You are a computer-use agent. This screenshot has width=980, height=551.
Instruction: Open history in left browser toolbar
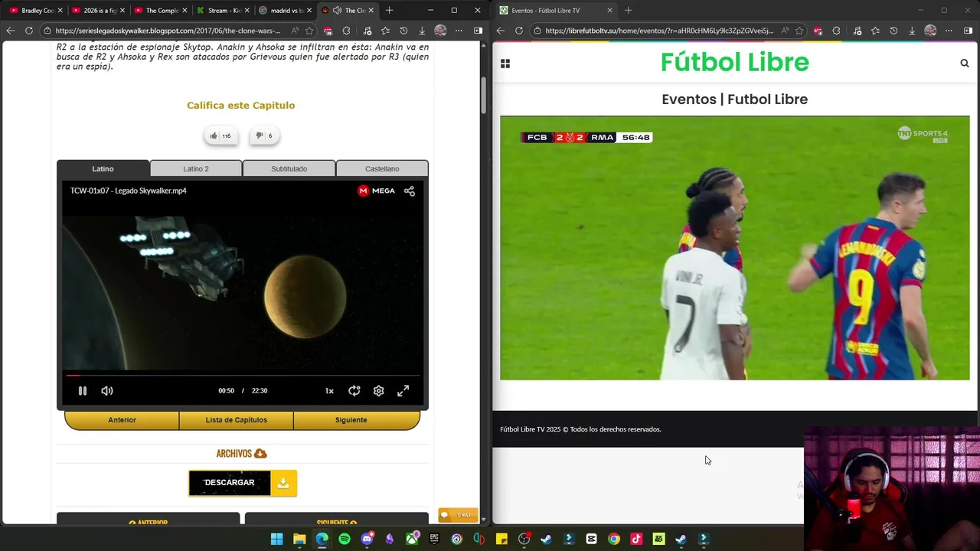tap(403, 31)
